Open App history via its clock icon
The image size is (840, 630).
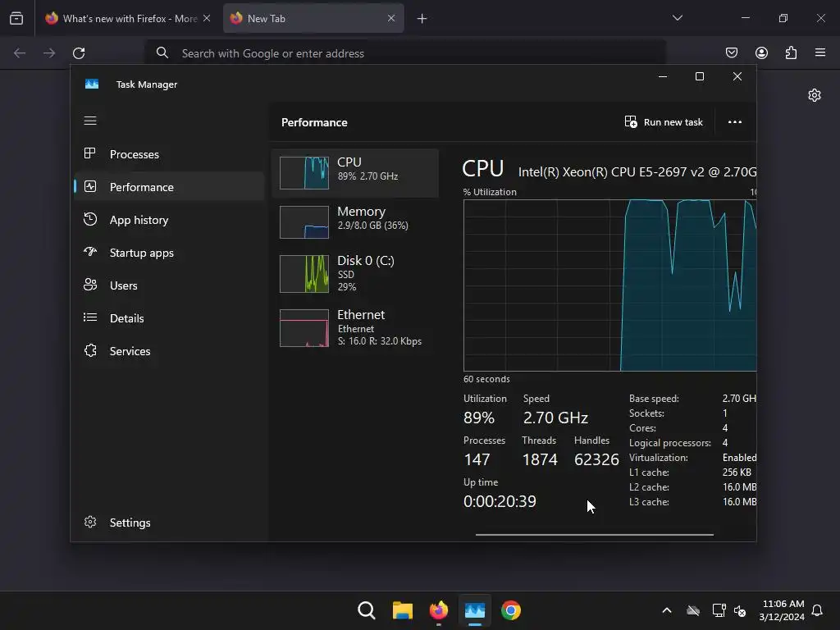pos(90,219)
